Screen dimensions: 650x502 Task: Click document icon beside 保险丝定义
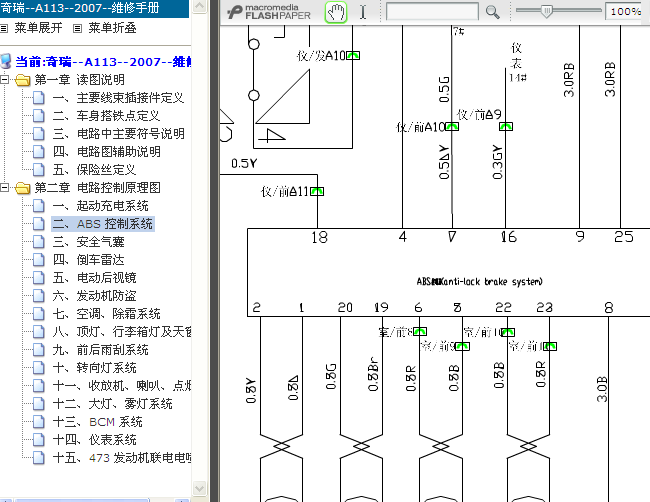(x=39, y=170)
